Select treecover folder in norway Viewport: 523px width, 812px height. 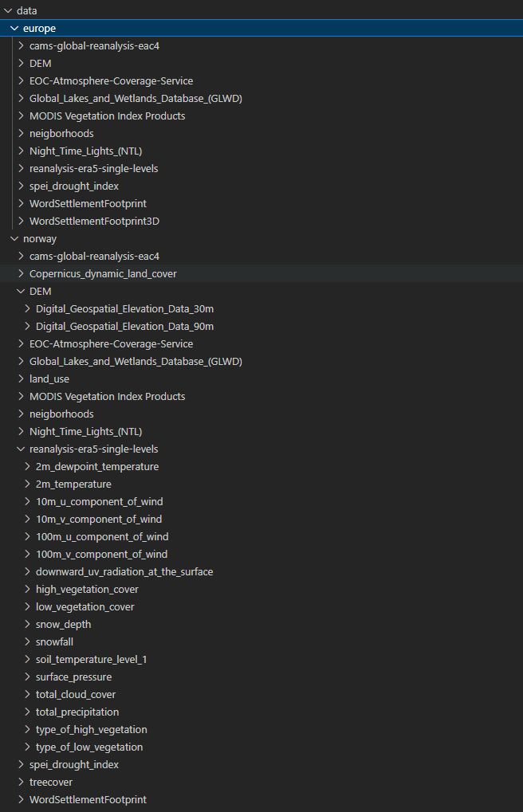click(50, 783)
